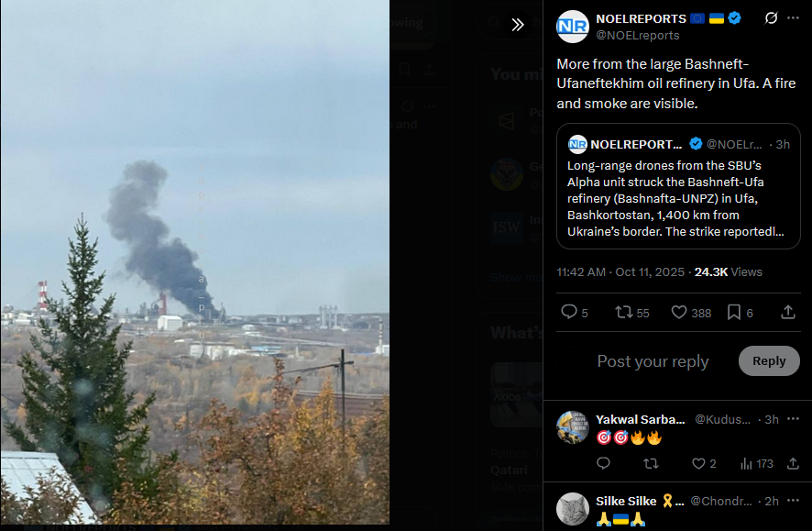
Task: Repost the tweet with 55 reposts
Action: point(631,312)
